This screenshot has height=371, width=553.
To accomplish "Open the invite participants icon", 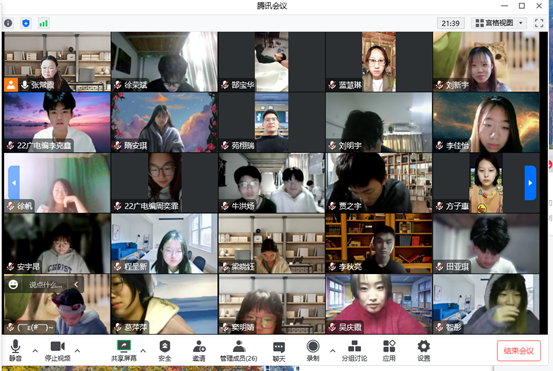I will click(199, 351).
